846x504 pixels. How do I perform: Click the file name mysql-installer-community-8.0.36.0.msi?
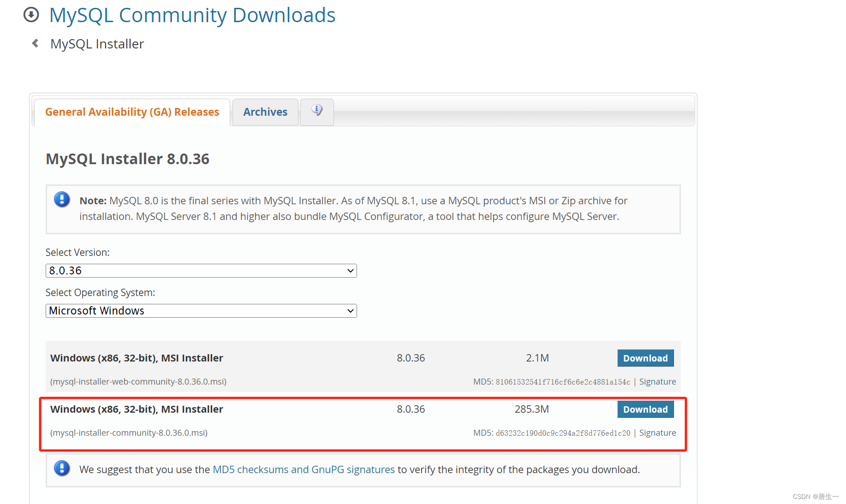(x=129, y=433)
